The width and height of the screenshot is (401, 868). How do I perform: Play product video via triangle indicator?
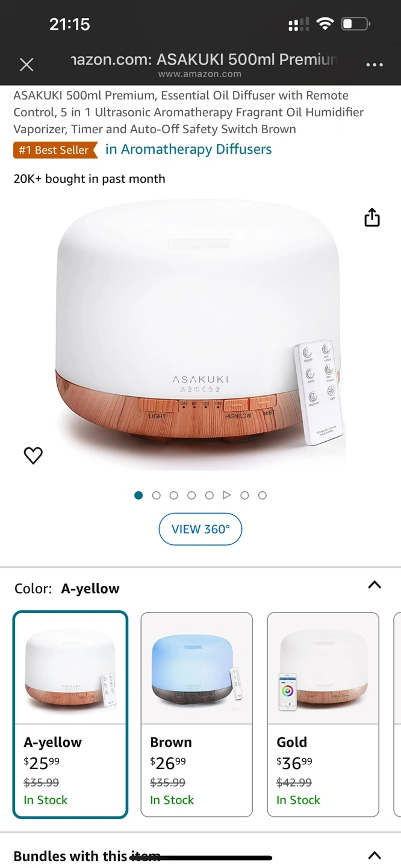click(x=227, y=495)
